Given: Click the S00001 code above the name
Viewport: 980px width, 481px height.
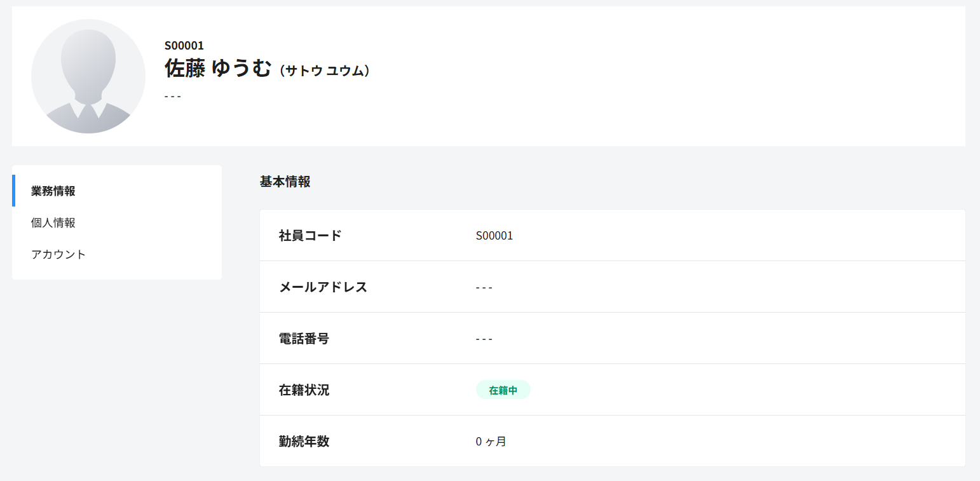Looking at the screenshot, I should [x=184, y=46].
